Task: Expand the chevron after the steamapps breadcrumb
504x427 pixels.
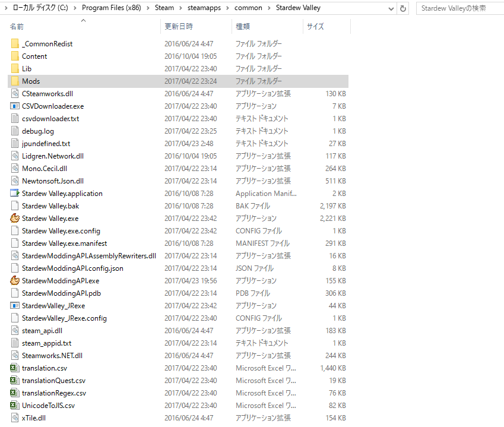Action: (227, 8)
